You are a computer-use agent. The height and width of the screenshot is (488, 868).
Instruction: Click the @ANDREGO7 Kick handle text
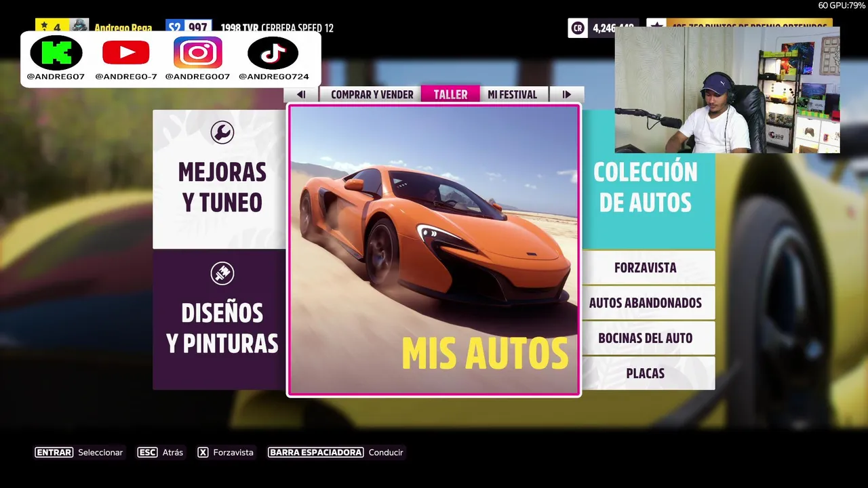(56, 77)
